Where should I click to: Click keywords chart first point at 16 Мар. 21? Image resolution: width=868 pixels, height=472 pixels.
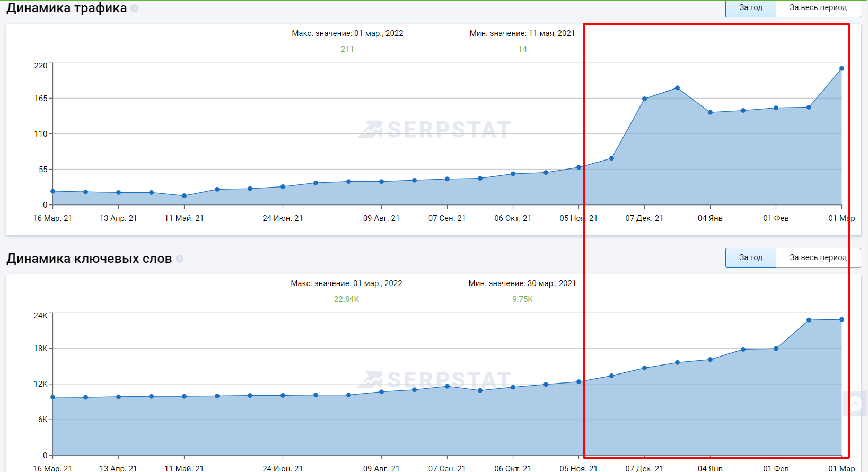pyautogui.click(x=52, y=397)
